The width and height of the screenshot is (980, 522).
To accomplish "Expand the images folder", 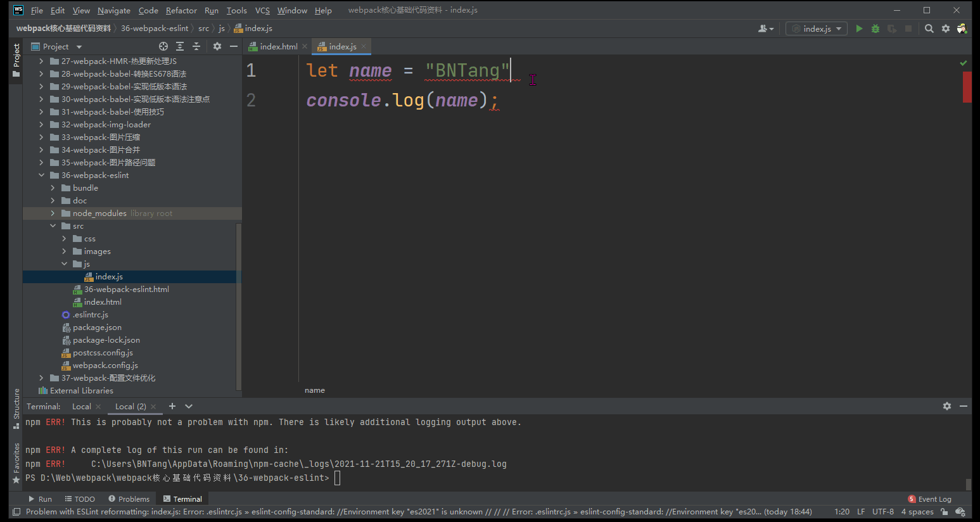I will [64, 251].
